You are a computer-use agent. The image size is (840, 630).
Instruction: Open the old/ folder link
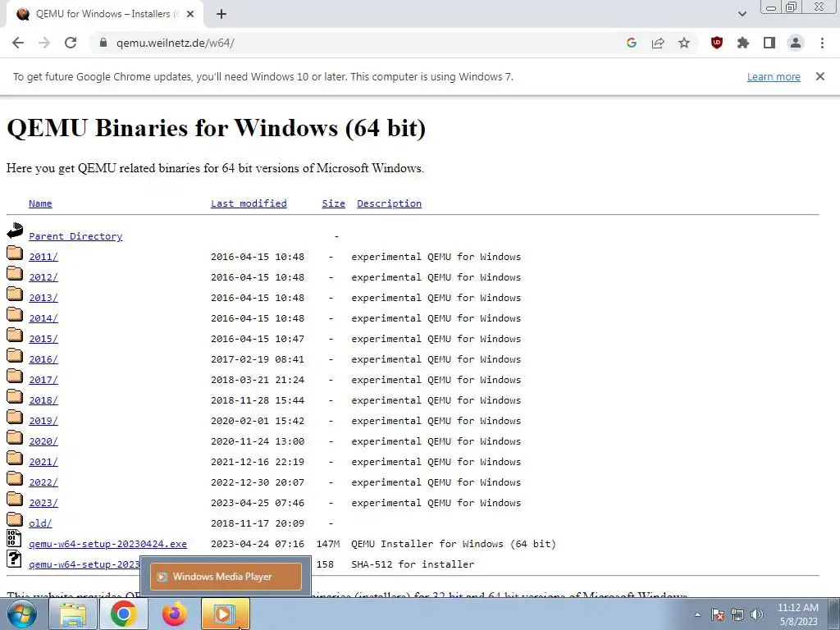(x=40, y=523)
